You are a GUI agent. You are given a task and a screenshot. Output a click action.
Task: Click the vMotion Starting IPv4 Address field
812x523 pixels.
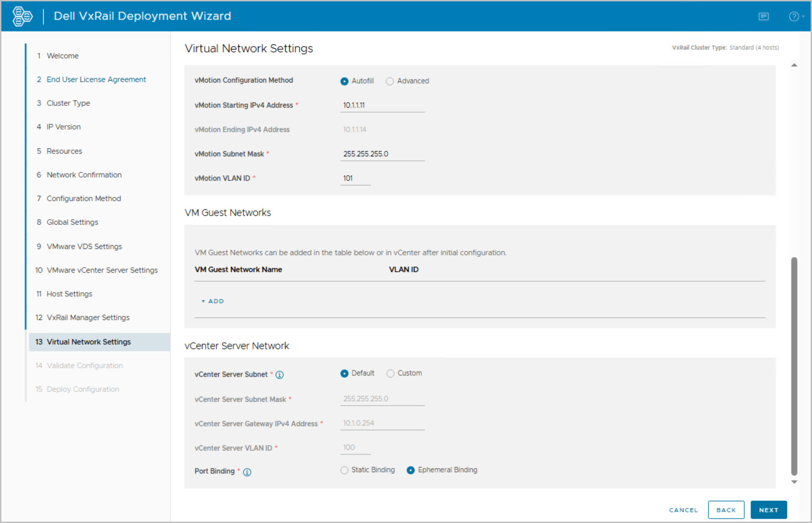pos(382,106)
